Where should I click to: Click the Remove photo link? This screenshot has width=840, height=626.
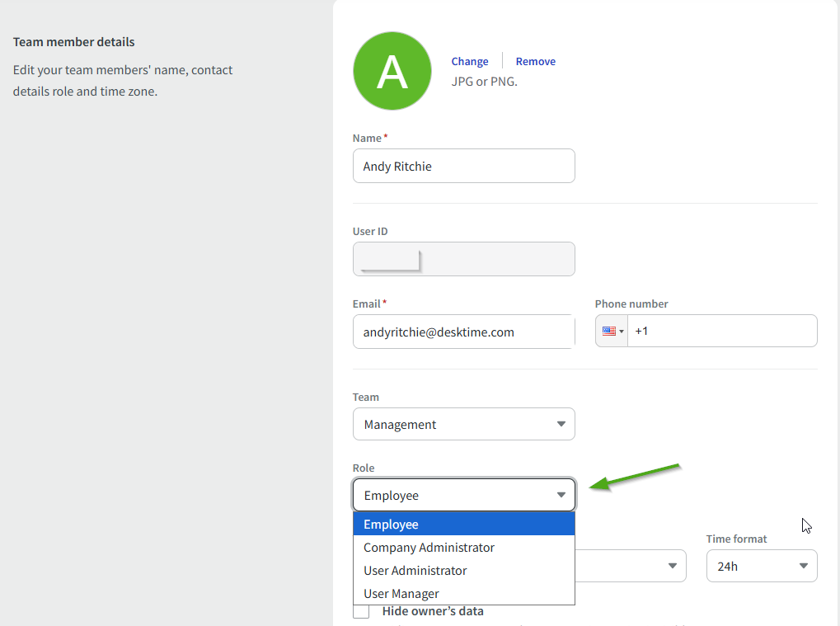click(535, 61)
